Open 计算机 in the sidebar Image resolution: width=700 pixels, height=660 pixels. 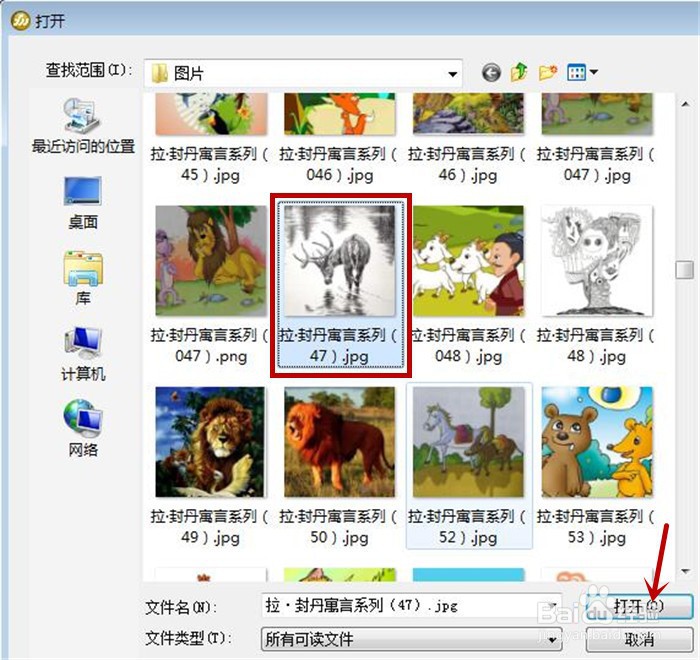tap(83, 355)
